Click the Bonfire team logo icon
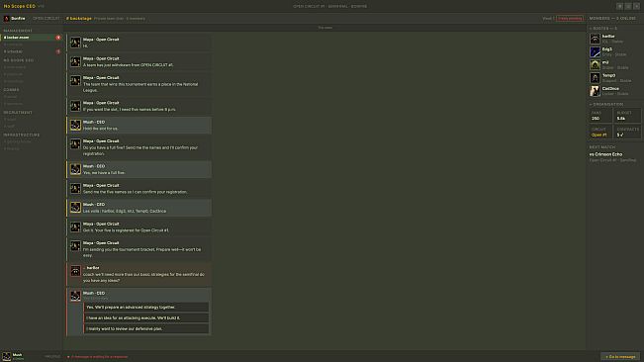The width and height of the screenshot is (644, 362). pos(7,19)
